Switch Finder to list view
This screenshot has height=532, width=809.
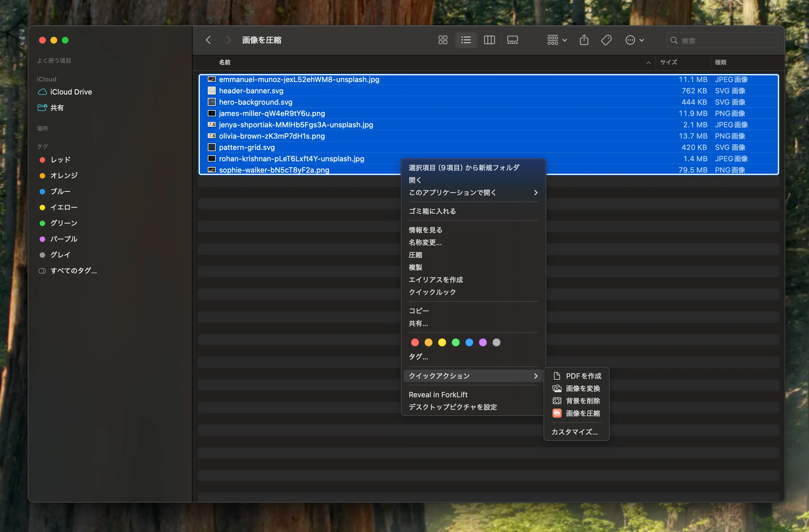466,40
